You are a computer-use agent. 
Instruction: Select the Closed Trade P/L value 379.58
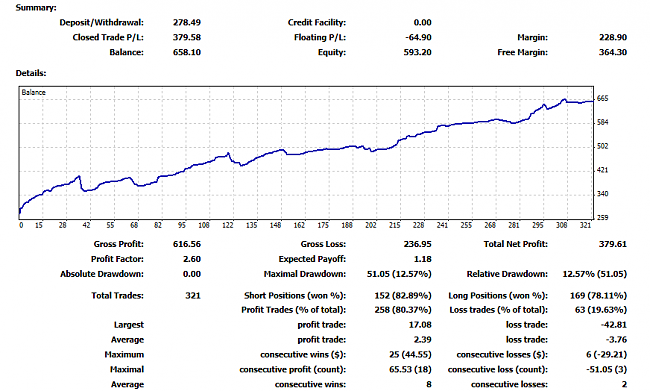[187, 37]
